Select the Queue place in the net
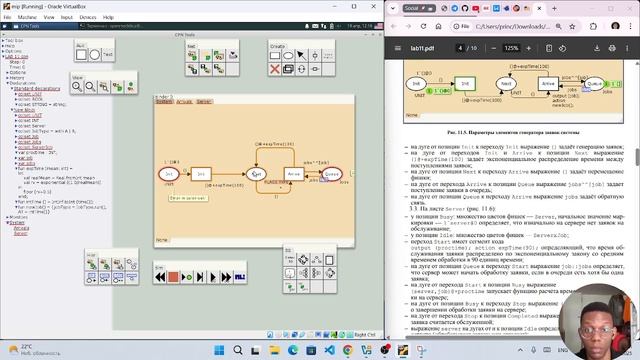The width and height of the screenshot is (640, 360). (x=331, y=174)
